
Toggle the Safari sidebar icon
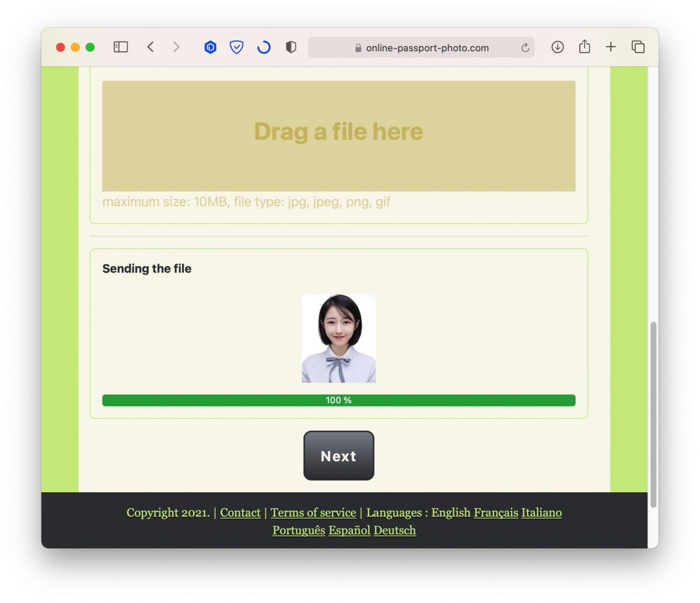tap(121, 47)
